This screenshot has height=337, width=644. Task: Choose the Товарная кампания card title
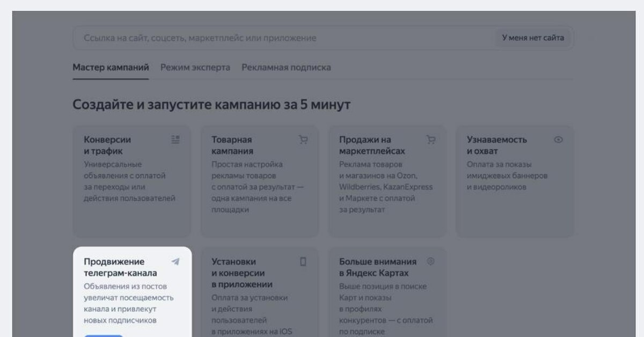pos(232,145)
